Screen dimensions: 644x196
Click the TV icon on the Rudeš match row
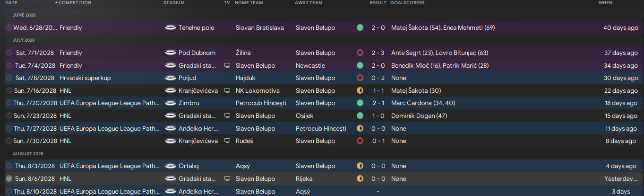[x=227, y=141]
